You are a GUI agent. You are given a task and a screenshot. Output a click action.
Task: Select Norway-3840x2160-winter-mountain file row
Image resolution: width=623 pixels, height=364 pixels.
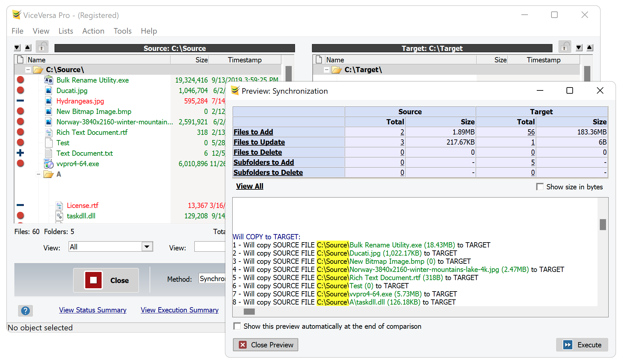[115, 122]
